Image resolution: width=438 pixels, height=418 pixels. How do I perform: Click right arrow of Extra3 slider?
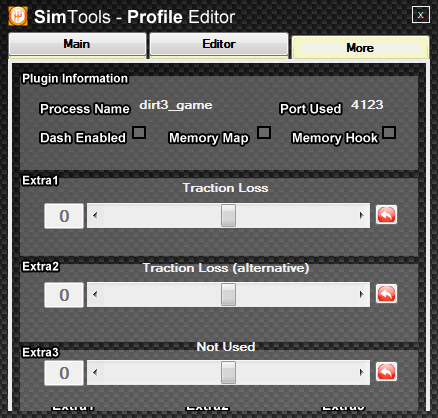362,372
